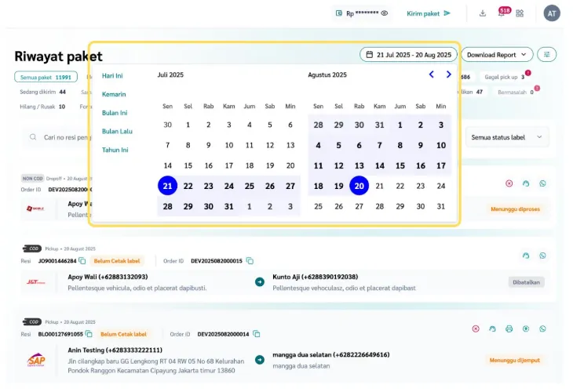Viewport: 573px width, 392px height.
Task: Copy order ID DEV2025082000015
Action: click(x=250, y=260)
